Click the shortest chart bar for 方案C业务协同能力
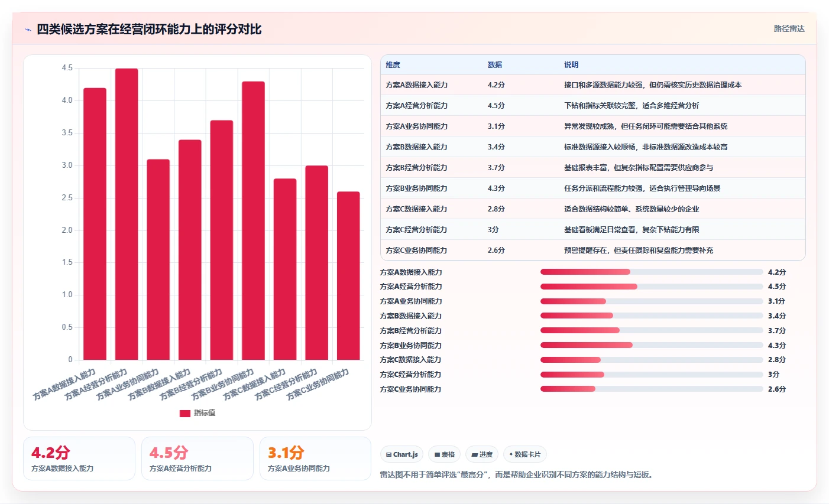The height and width of the screenshot is (504, 829). click(x=348, y=276)
